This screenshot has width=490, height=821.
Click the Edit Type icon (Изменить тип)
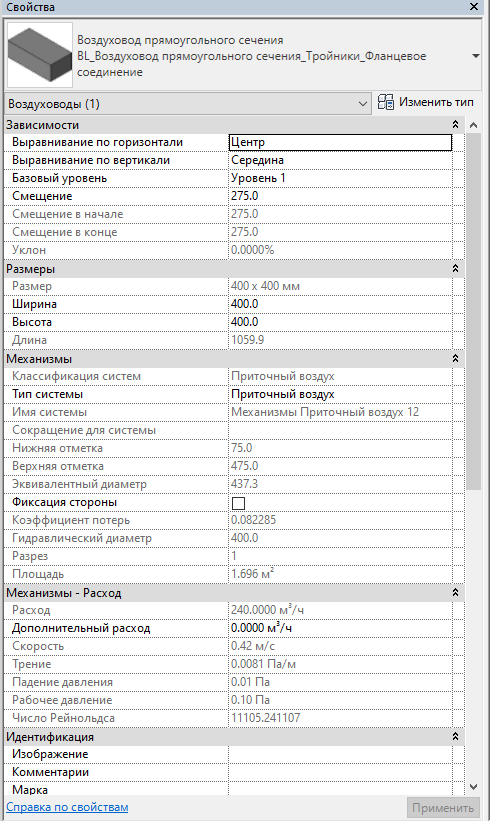pyautogui.click(x=386, y=102)
